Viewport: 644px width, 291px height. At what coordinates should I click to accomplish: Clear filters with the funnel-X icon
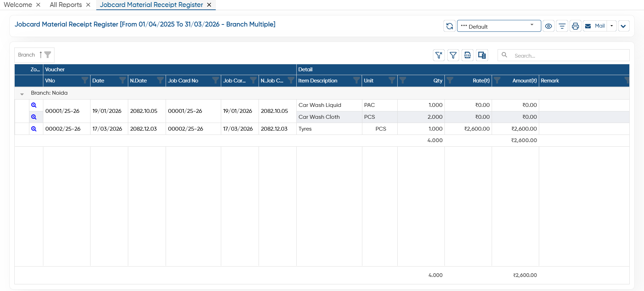pos(439,55)
